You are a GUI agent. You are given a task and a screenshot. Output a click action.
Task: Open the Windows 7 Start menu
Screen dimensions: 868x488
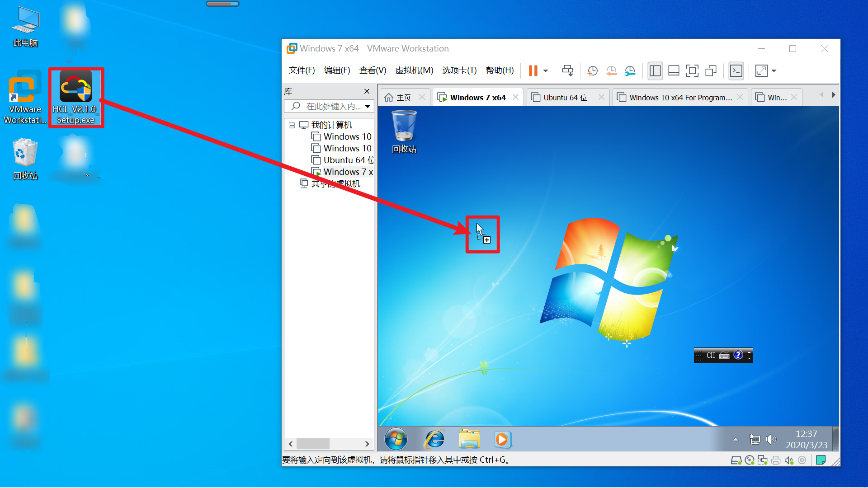click(x=396, y=439)
